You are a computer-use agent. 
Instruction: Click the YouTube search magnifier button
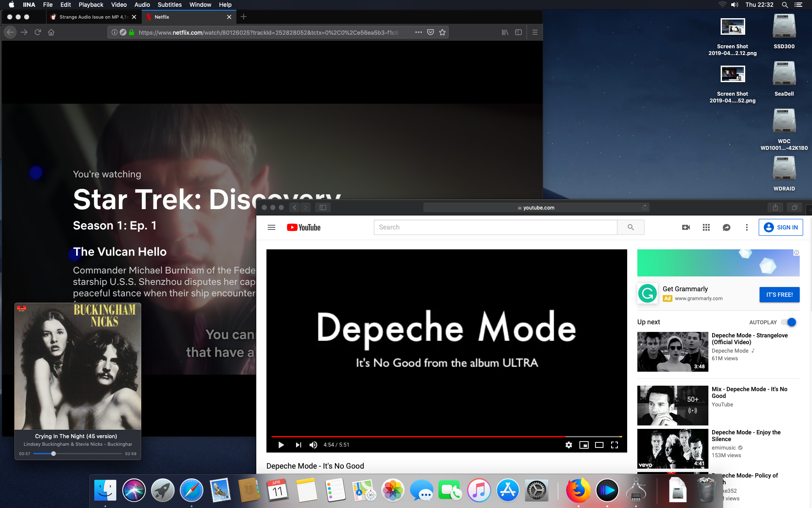coord(631,227)
